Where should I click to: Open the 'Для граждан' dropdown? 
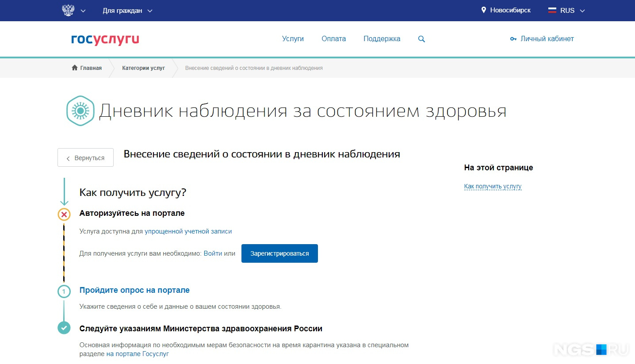tap(127, 11)
